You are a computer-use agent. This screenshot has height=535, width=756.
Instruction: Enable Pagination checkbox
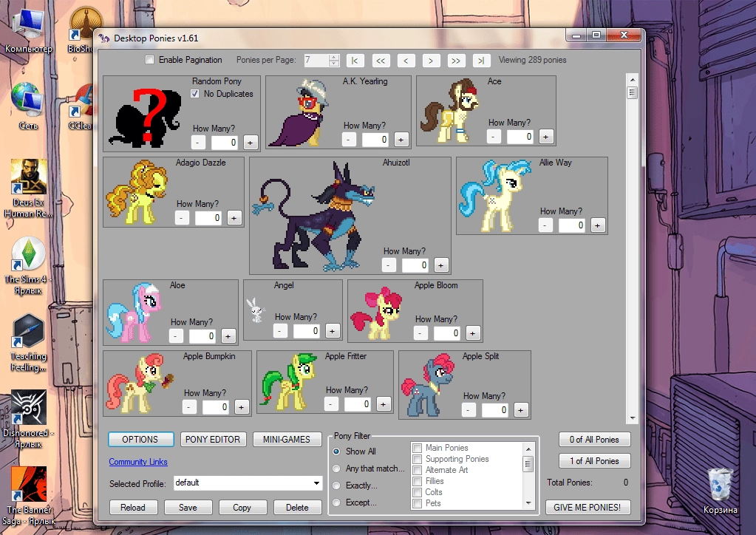(150, 60)
